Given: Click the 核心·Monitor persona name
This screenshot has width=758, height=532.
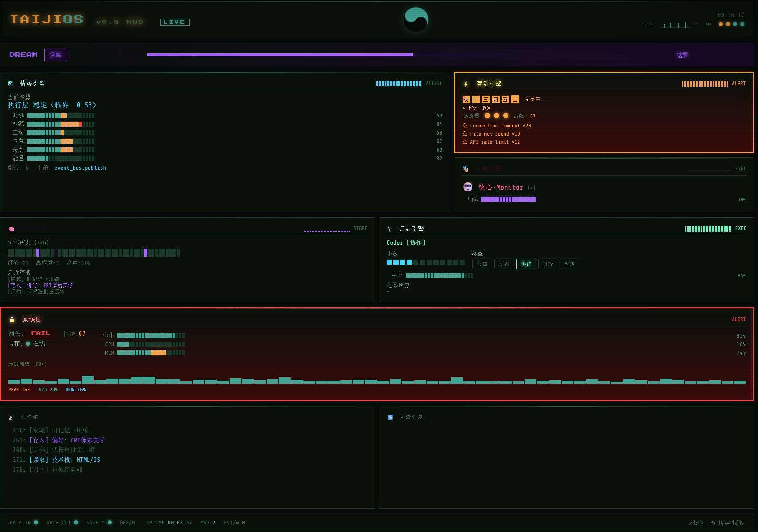Looking at the screenshot, I should click(501, 187).
